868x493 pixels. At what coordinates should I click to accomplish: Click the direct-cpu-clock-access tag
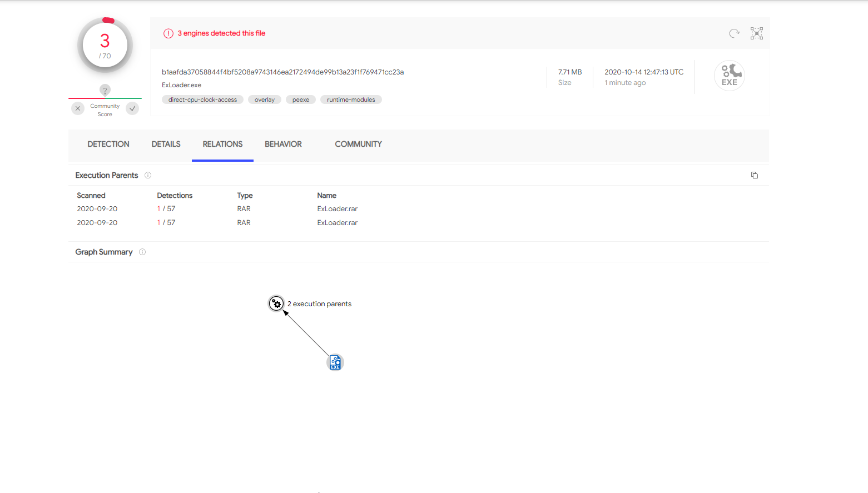(202, 100)
